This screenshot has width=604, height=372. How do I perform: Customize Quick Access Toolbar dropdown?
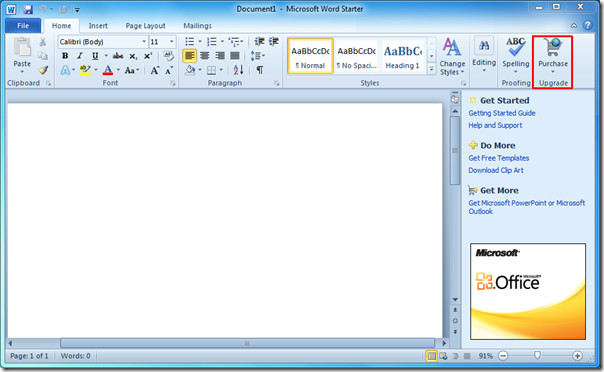point(77,10)
